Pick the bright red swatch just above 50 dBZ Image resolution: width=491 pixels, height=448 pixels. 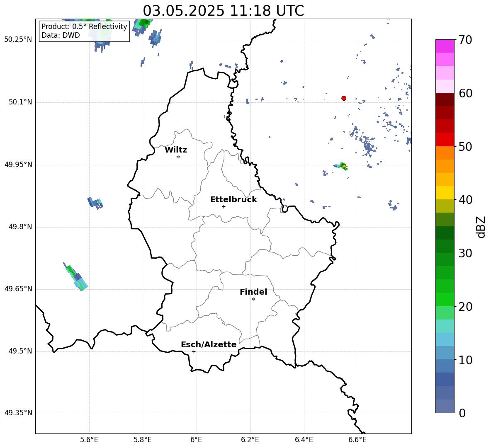pyautogui.click(x=445, y=140)
